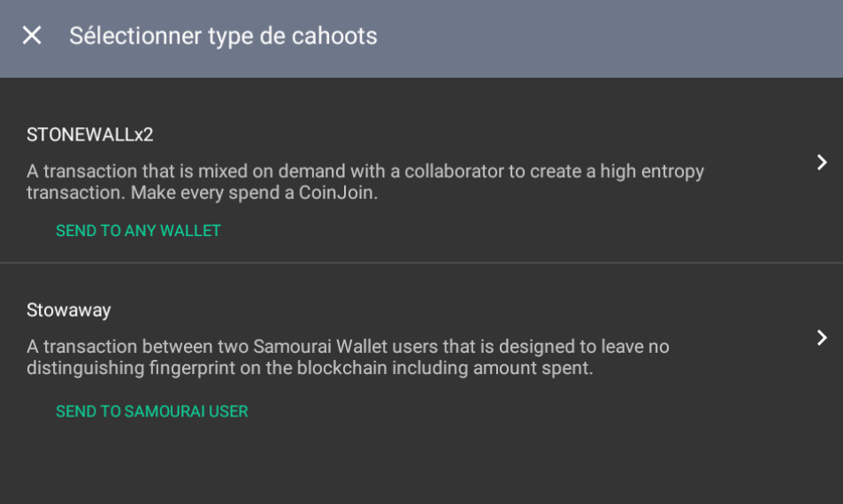The image size is (843, 504).
Task: Click the divider line between the two options
Action: (421, 263)
